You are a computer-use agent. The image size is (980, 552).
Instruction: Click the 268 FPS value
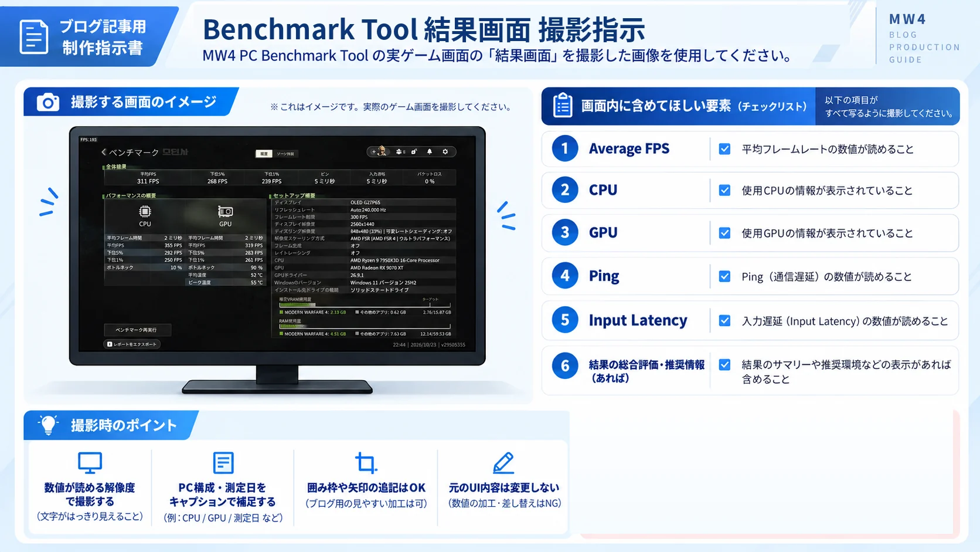point(217,181)
